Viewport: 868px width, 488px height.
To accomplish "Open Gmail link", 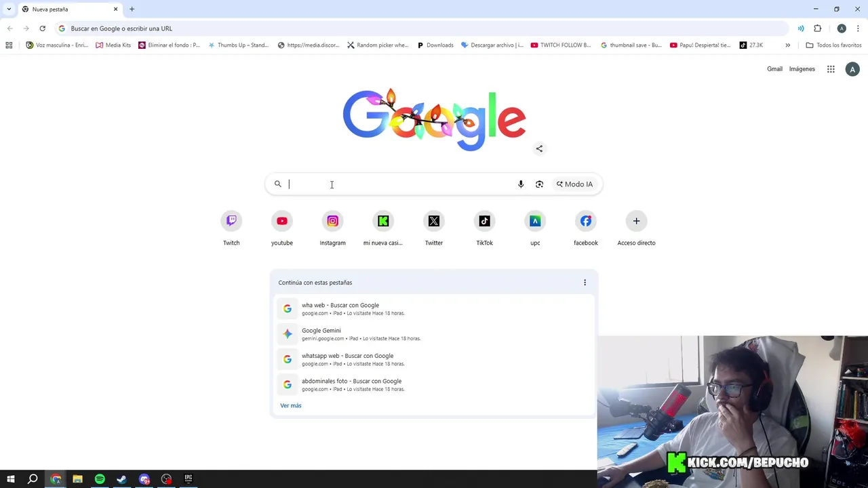I will click(774, 69).
